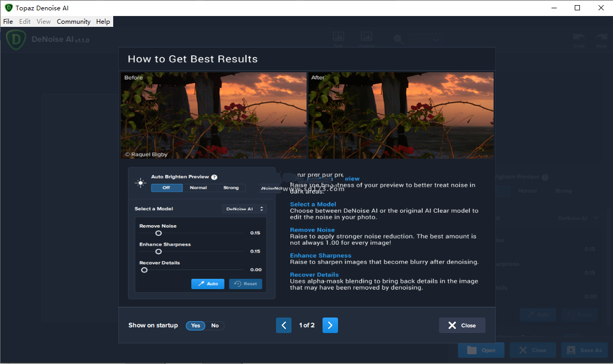
Task: Click the Save As button in main window
Action: tap(585, 351)
